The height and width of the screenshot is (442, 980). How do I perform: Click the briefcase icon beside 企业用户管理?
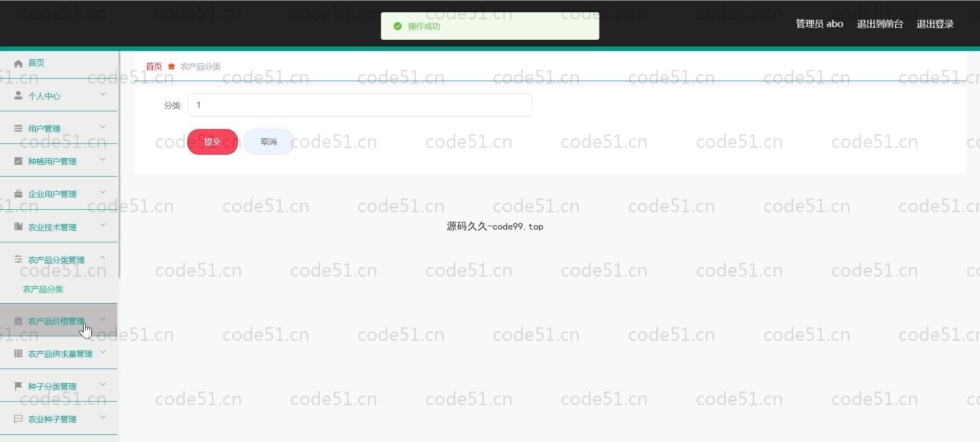(18, 193)
